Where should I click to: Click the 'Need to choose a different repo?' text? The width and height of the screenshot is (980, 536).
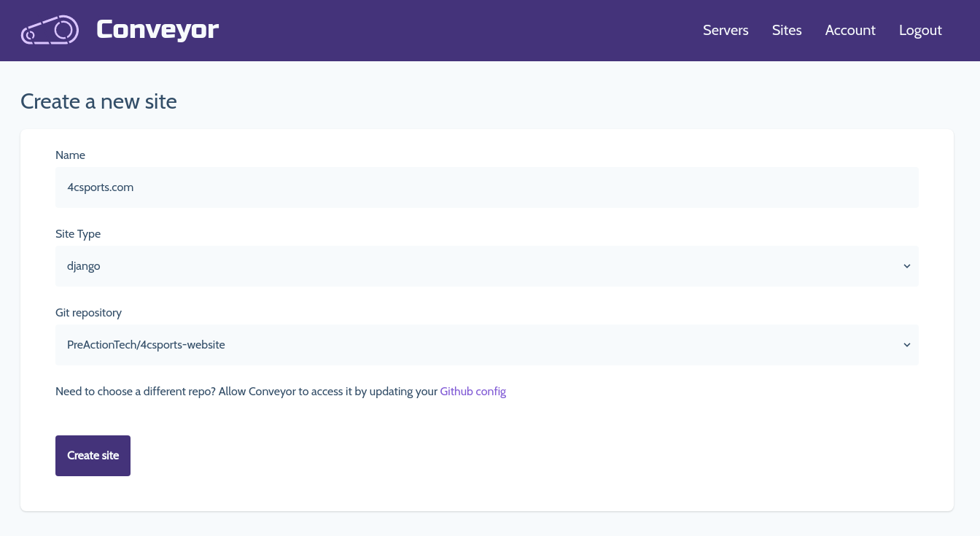[x=136, y=392]
